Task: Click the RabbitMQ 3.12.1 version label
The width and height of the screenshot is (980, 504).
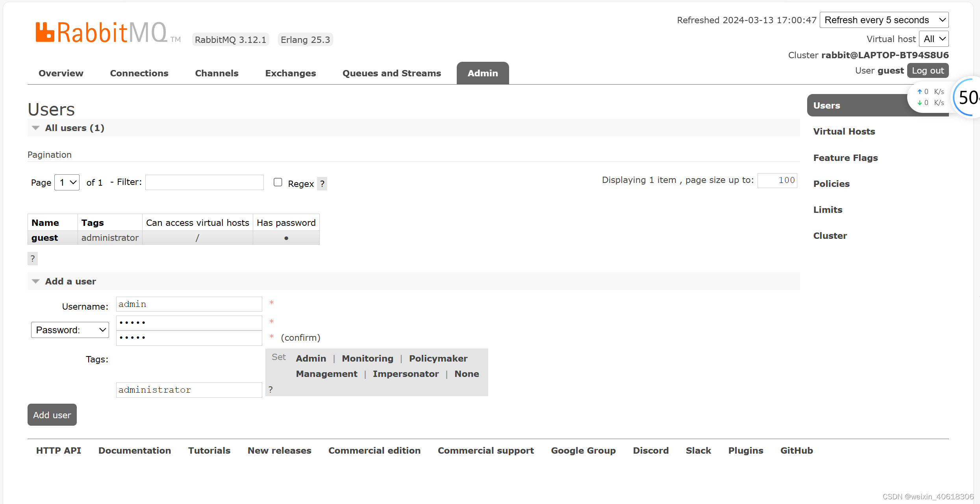Action: tap(231, 40)
